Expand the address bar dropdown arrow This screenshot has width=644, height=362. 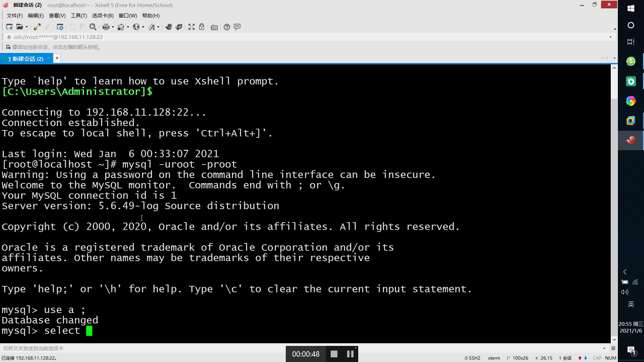click(611, 37)
